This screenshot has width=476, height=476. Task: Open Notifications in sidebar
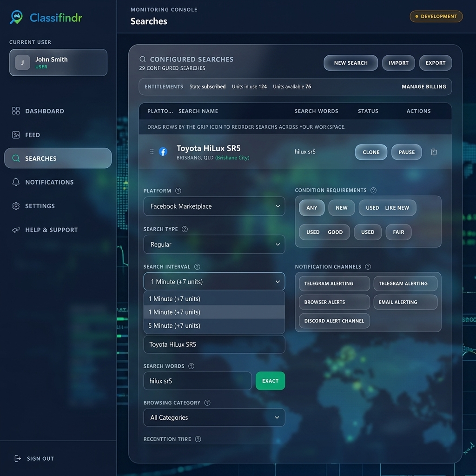tap(58, 182)
